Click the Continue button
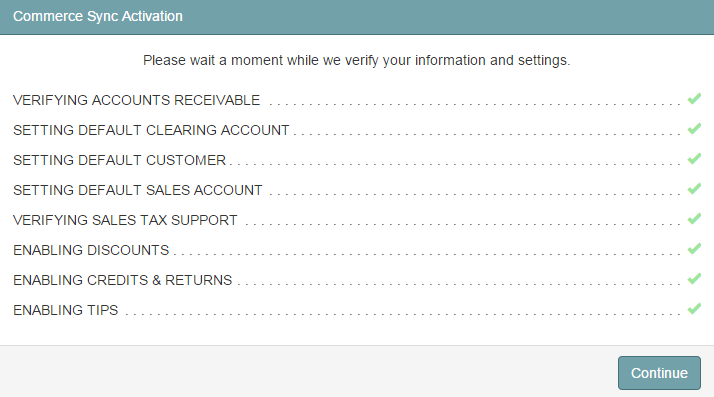This screenshot has height=397, width=714. click(x=659, y=373)
